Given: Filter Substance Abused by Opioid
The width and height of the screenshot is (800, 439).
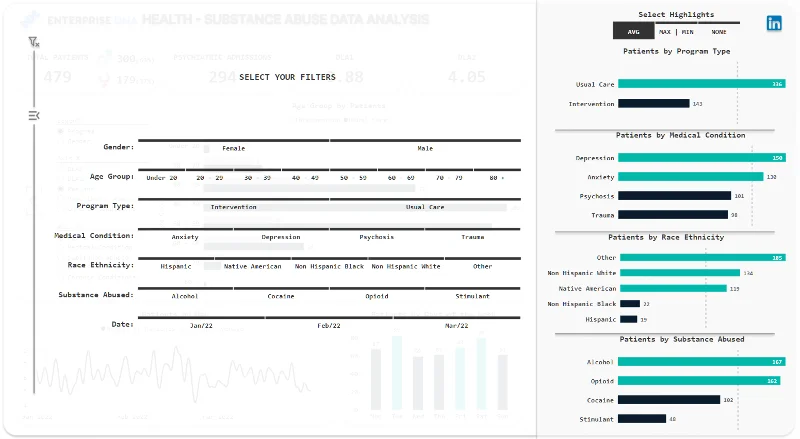Looking at the screenshot, I should pyautogui.click(x=377, y=296).
